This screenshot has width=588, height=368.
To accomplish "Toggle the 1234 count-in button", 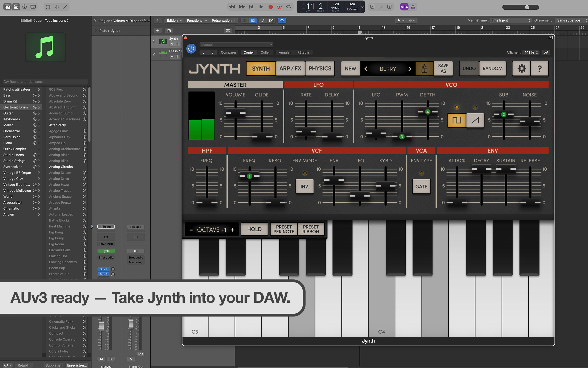I will pyautogui.click(x=404, y=7).
